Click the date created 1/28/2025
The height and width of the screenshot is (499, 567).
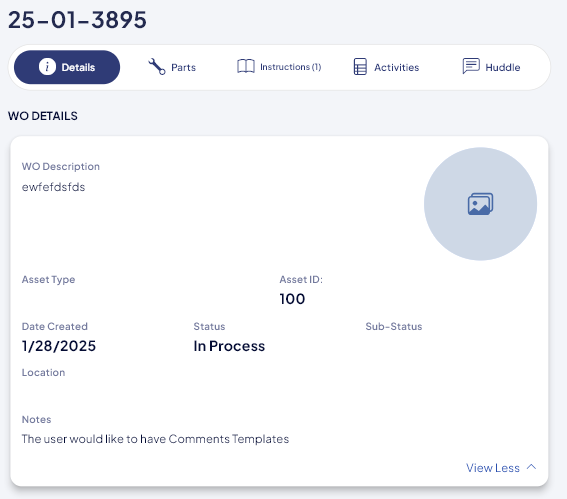click(x=59, y=346)
